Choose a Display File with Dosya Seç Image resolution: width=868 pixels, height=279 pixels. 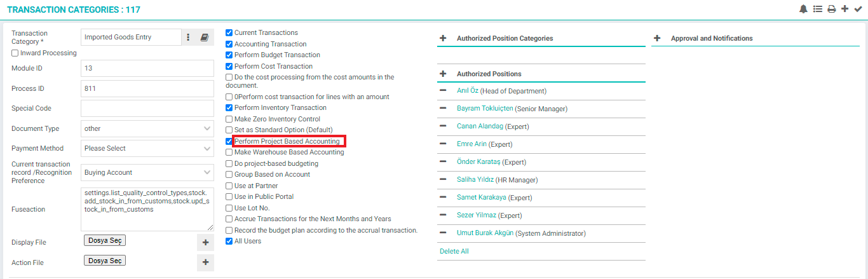(105, 240)
